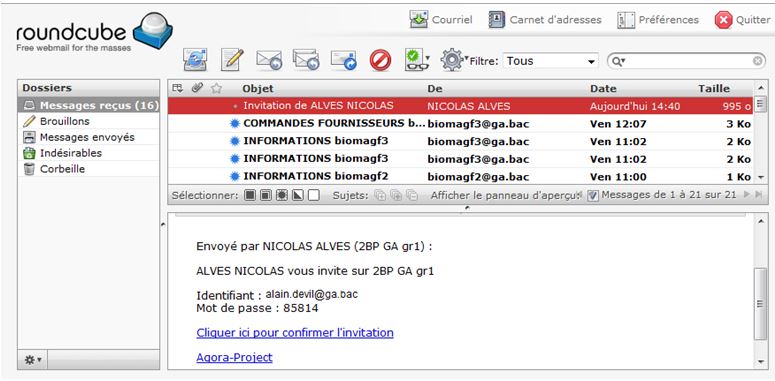Open the Agora-Project link

point(234,357)
